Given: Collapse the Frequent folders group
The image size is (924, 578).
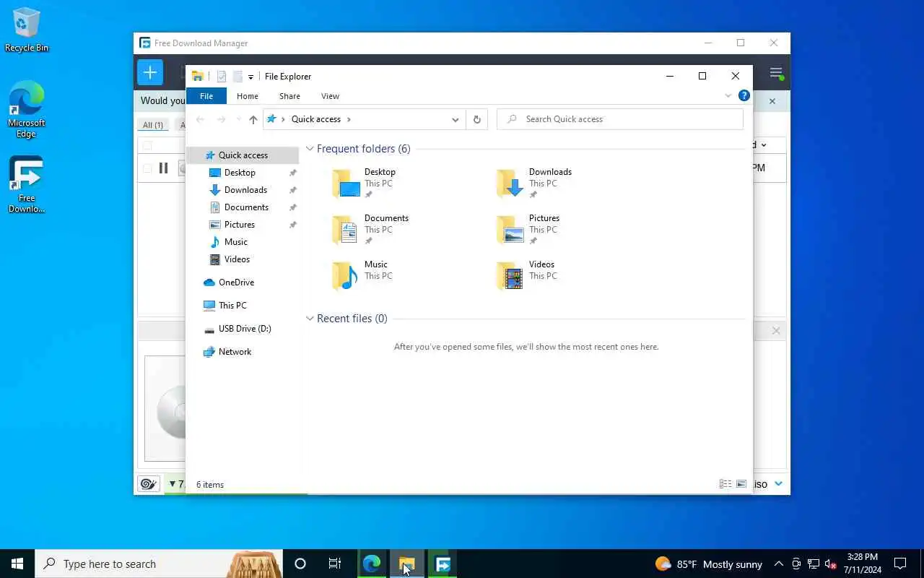Looking at the screenshot, I should click(x=310, y=149).
